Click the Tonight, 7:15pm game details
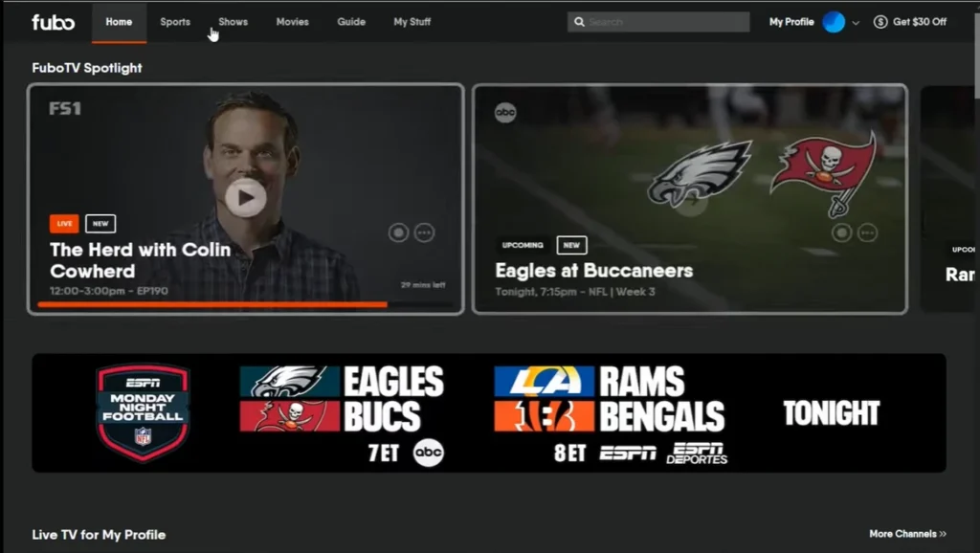This screenshot has width=980, height=553. [575, 292]
